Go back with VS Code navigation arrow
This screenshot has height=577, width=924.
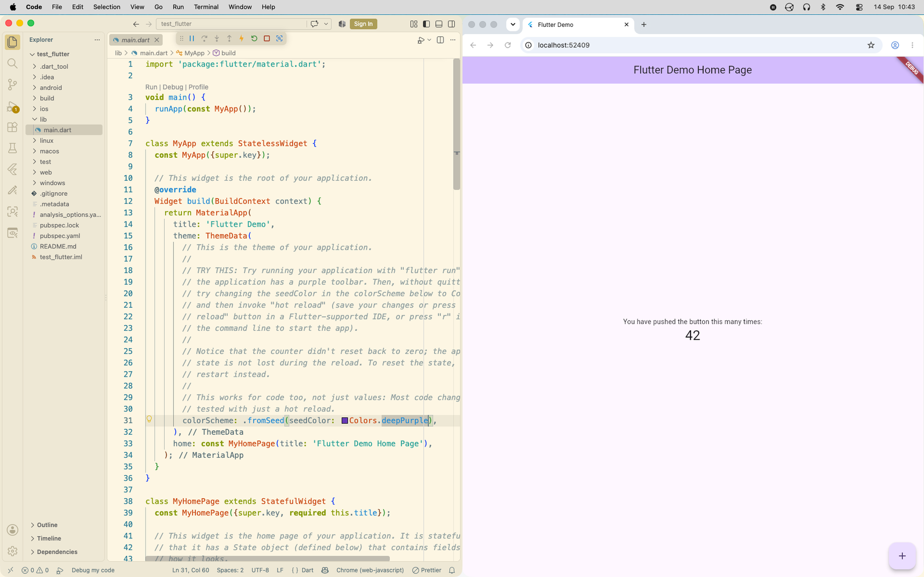click(136, 24)
